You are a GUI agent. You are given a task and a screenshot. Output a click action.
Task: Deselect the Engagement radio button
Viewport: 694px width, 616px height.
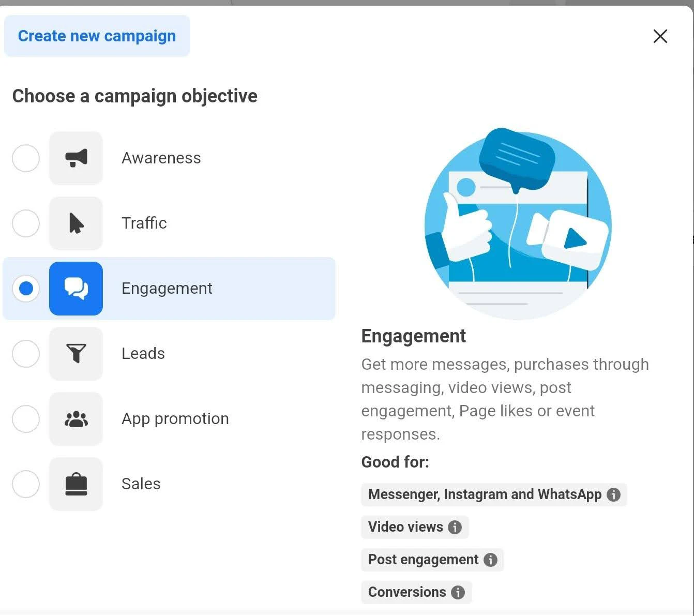point(26,289)
